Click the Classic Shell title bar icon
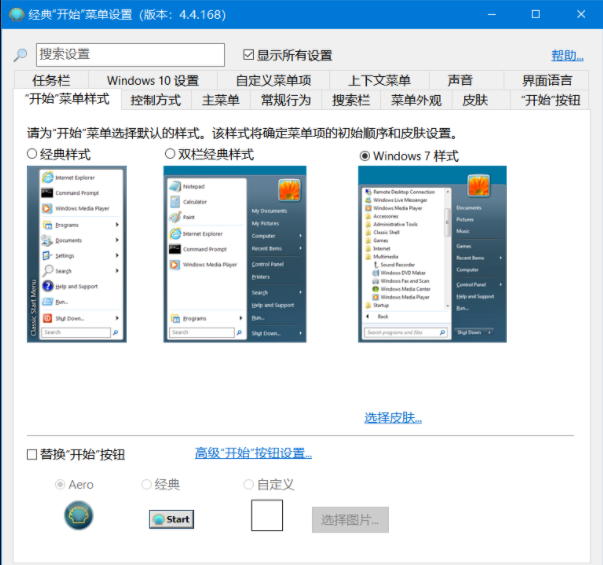Image resolution: width=603 pixels, height=565 pixels. pyautogui.click(x=17, y=15)
